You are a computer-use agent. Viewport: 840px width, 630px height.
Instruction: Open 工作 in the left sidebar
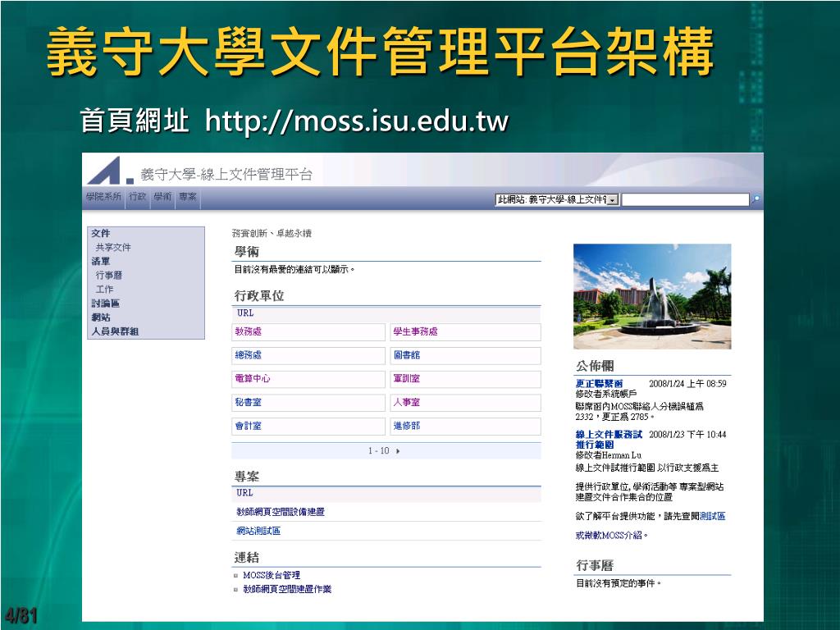click(x=104, y=289)
